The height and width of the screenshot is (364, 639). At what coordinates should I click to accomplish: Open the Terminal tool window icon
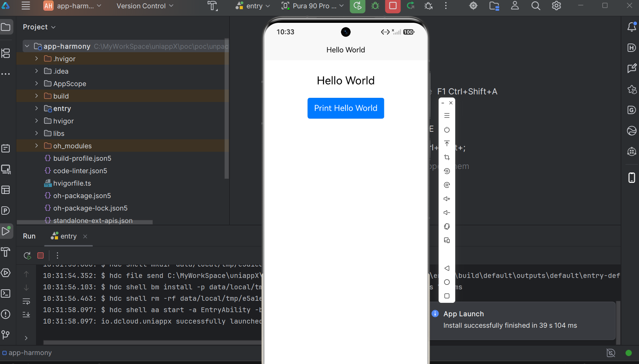[x=6, y=293]
